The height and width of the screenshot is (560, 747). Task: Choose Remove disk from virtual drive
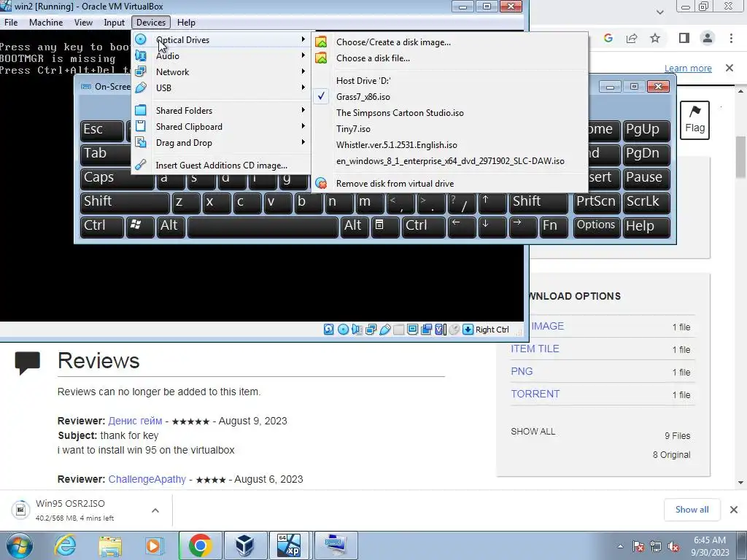click(449, 184)
